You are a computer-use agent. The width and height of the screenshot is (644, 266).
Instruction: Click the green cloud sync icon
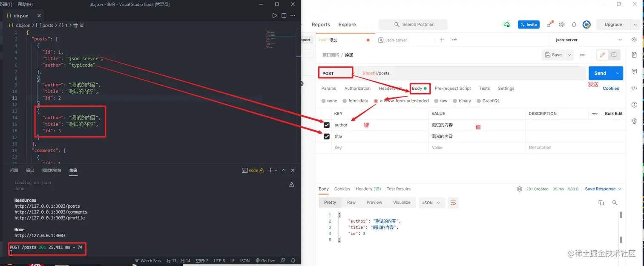click(x=506, y=25)
